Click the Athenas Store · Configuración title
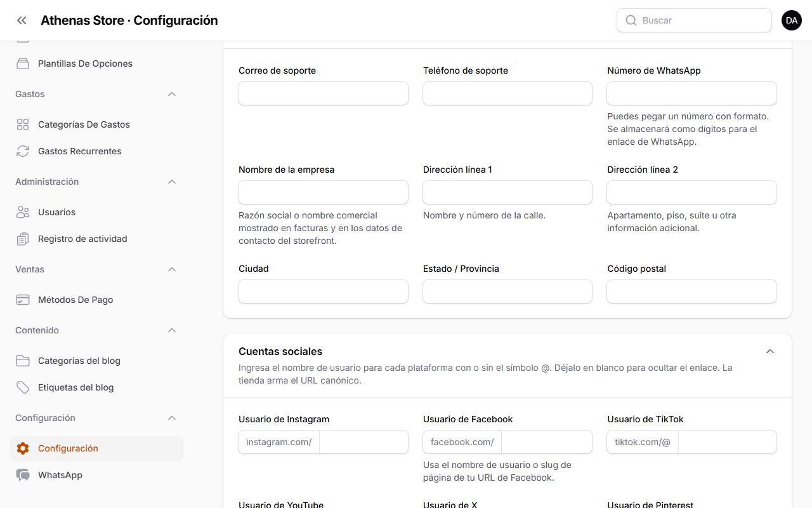812x508 pixels. pyautogui.click(x=129, y=20)
